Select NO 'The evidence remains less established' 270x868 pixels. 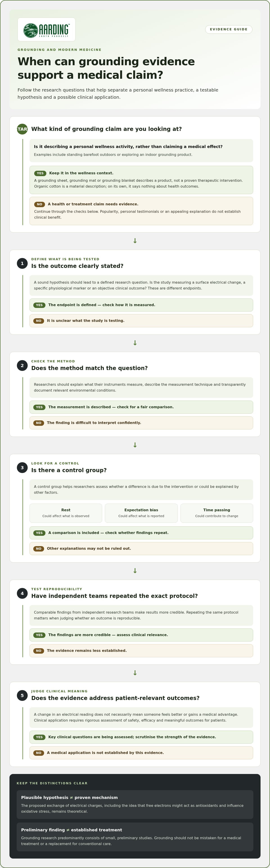tap(141, 651)
